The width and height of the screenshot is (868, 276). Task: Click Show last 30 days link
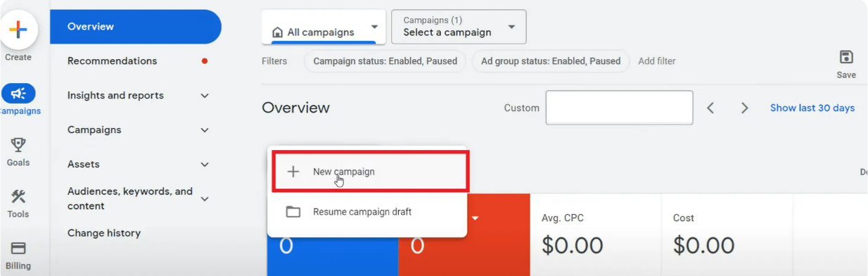point(812,108)
